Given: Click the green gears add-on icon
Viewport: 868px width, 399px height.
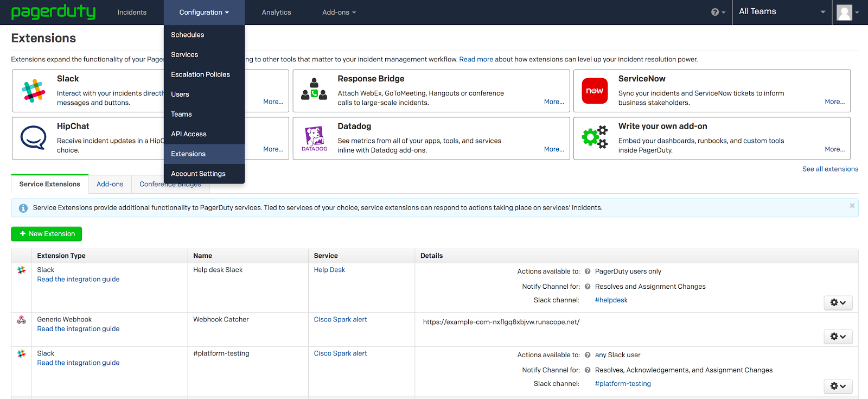Looking at the screenshot, I should (594, 137).
